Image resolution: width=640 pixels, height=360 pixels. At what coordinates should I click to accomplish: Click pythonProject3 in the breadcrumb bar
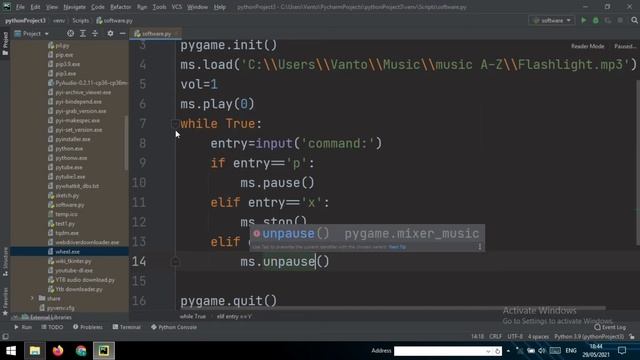coord(25,20)
